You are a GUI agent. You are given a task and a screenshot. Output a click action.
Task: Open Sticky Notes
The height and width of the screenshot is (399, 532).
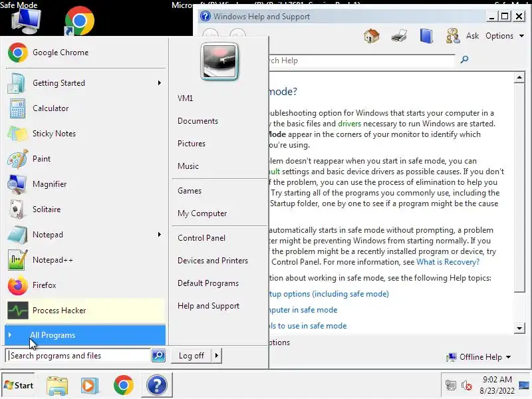pyautogui.click(x=86, y=134)
